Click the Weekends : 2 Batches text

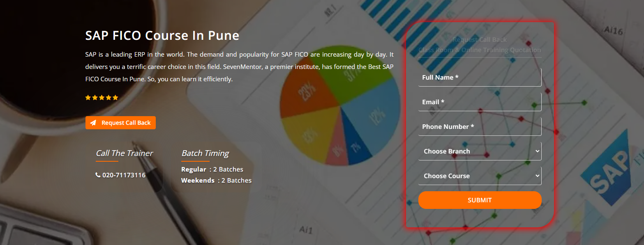[x=216, y=181]
